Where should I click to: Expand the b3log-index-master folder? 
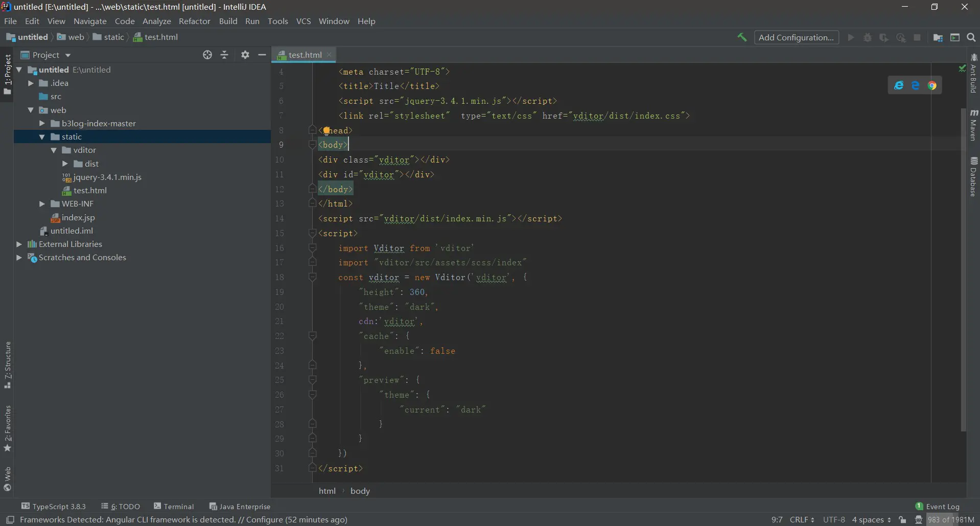(x=42, y=123)
